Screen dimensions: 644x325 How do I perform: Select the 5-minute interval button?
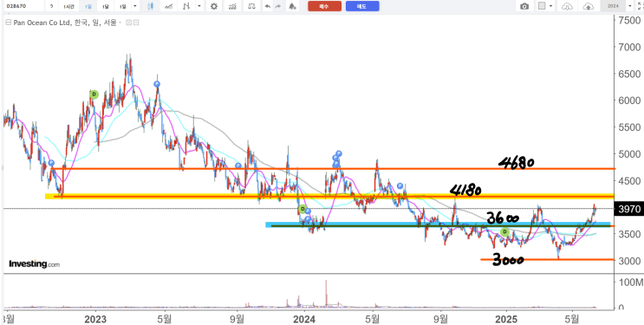51,6
